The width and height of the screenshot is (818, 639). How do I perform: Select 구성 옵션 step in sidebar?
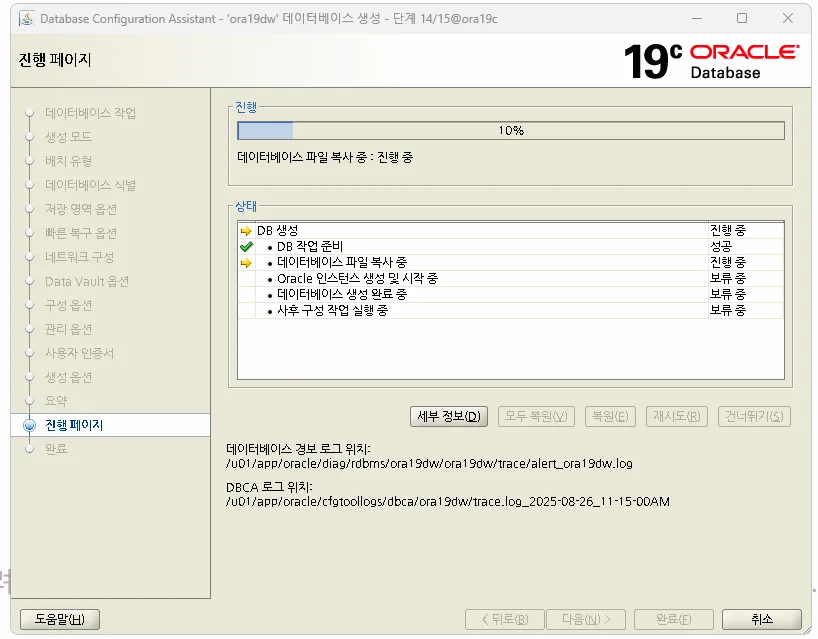[x=68, y=305]
